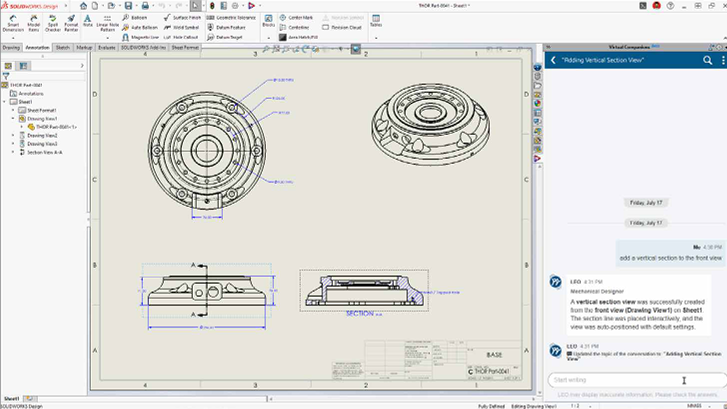The width and height of the screenshot is (727, 409).
Task: Click the Rebuild traffic light icon
Action: coord(212,6)
